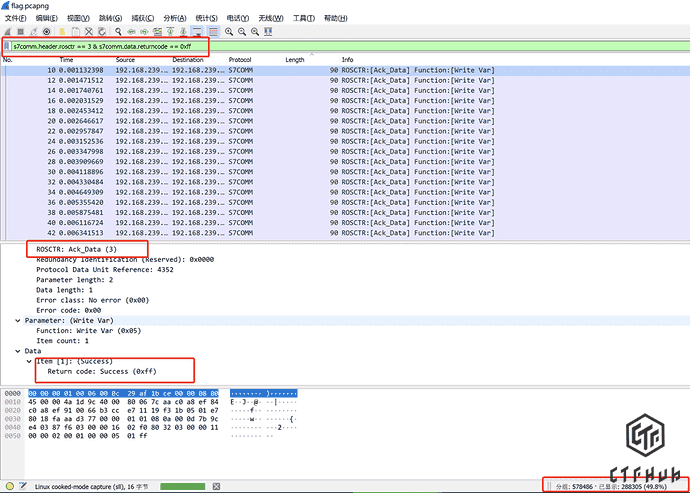690x493 pixels.
Task: Open the 分析(A) menu
Action: point(175,18)
